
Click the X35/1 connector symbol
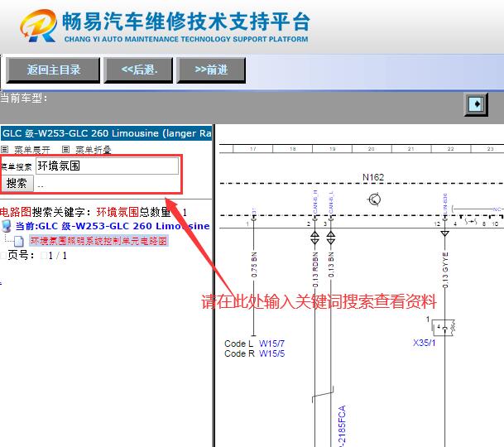pos(444,328)
